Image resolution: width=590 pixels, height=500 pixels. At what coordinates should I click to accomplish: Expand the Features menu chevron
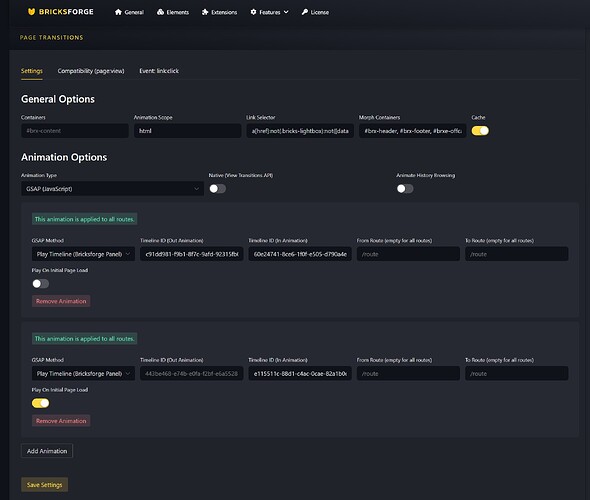pyautogui.click(x=286, y=12)
